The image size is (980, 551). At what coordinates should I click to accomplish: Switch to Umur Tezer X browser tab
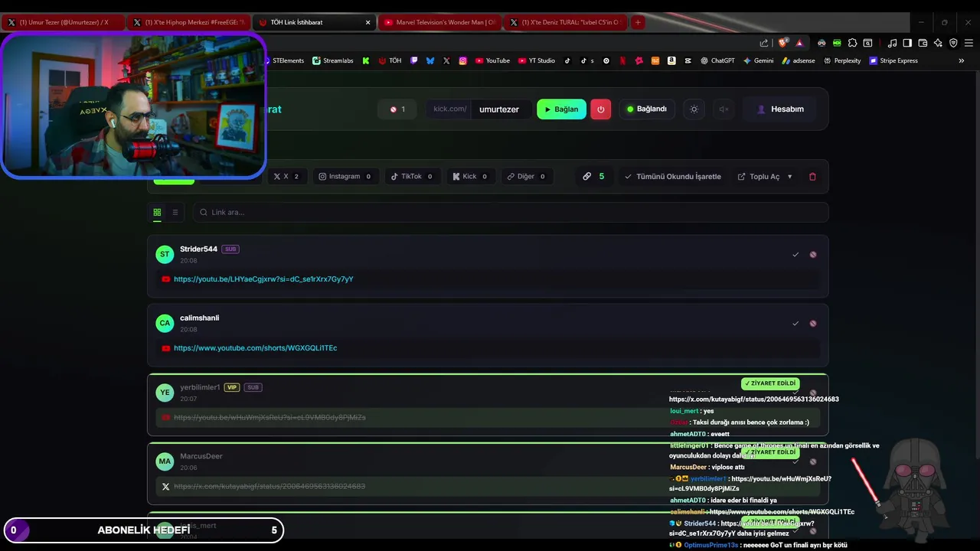pos(63,22)
